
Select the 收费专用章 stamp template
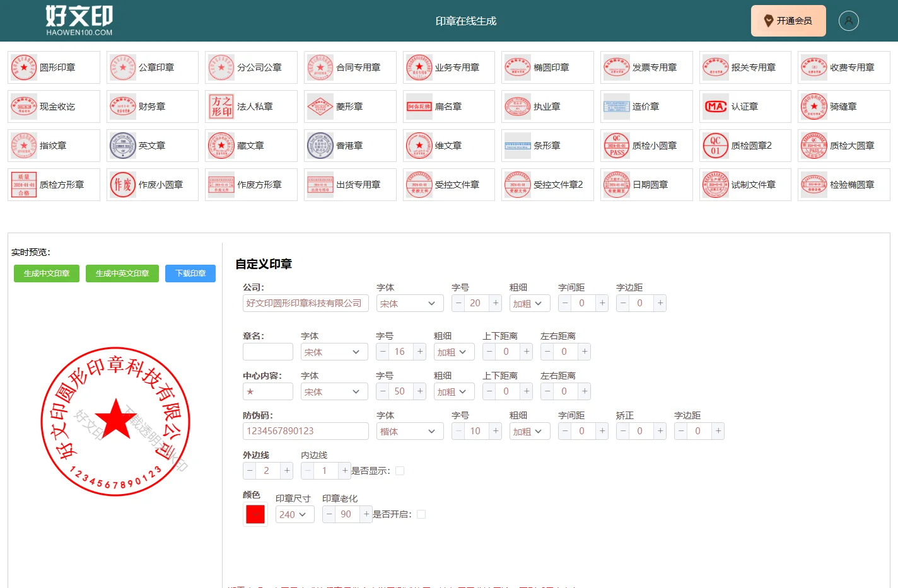pos(844,67)
